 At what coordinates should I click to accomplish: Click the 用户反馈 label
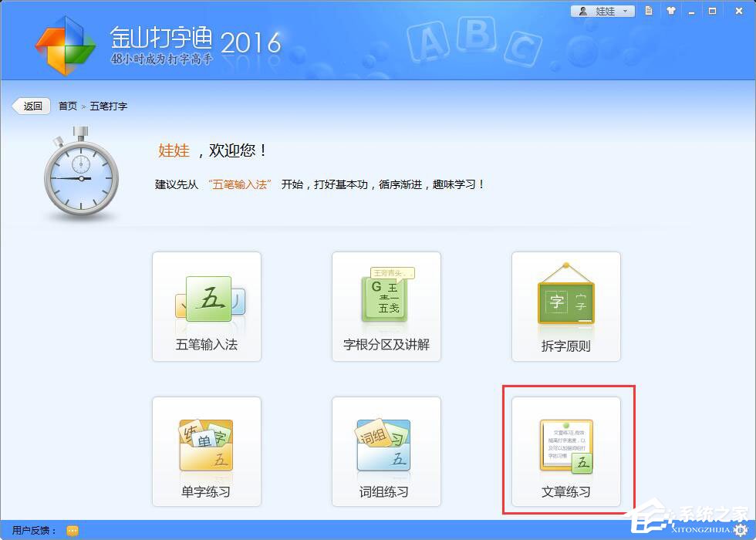31,531
